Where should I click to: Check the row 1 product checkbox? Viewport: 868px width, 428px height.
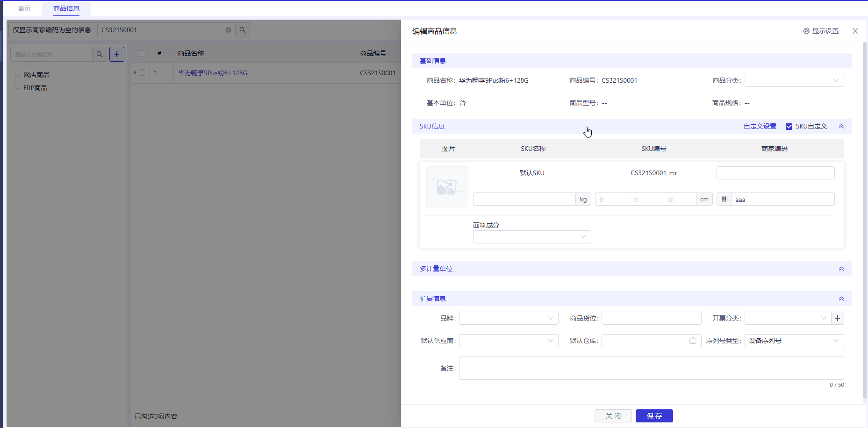tap(142, 73)
